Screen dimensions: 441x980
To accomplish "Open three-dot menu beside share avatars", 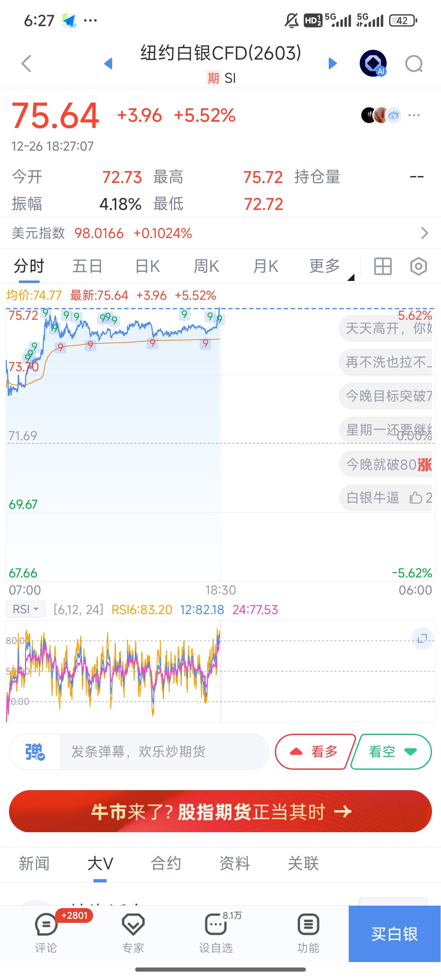I will coord(414,115).
